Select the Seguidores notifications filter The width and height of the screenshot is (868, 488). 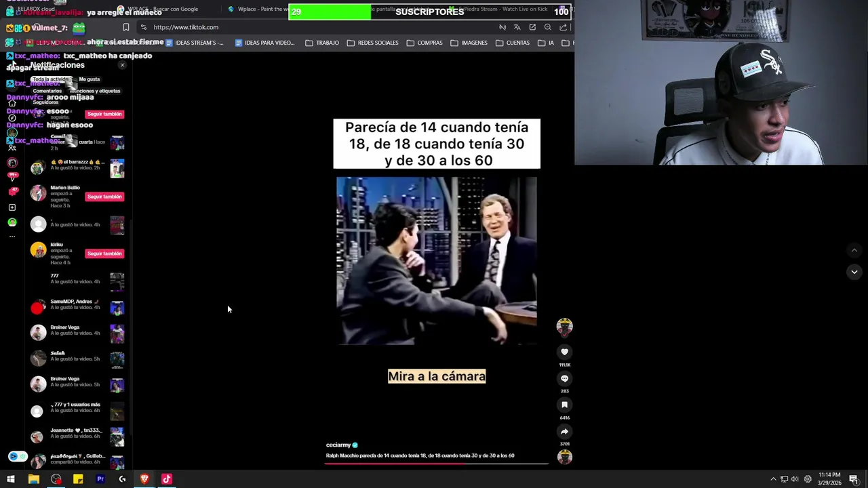tap(45, 102)
